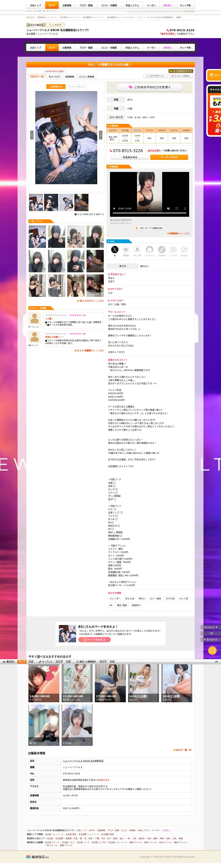Click the heart 女の子をキープ button
The image size is (221, 868).
155,76
